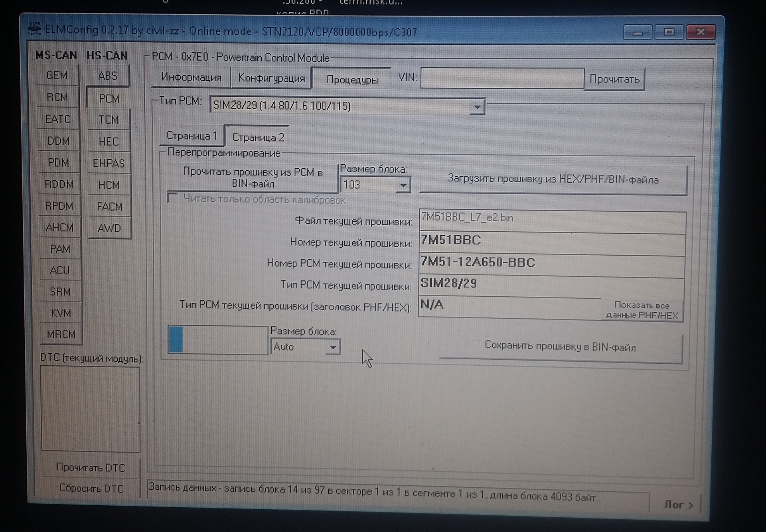Open the block size 103 dropdown
This screenshot has width=766, height=532.
click(403, 185)
